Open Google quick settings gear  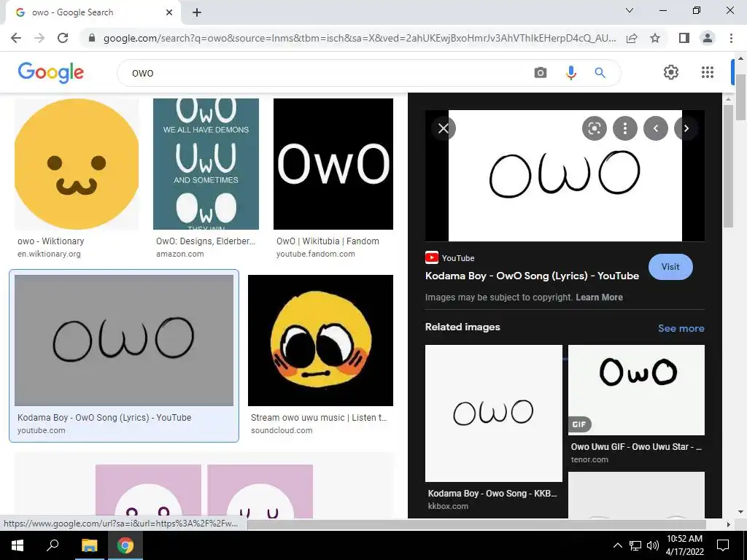[671, 72]
